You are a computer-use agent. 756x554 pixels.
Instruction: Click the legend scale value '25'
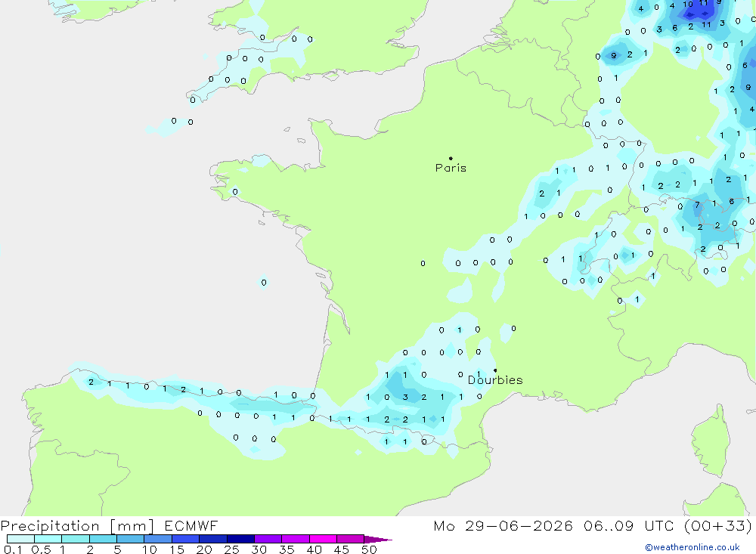(x=231, y=549)
